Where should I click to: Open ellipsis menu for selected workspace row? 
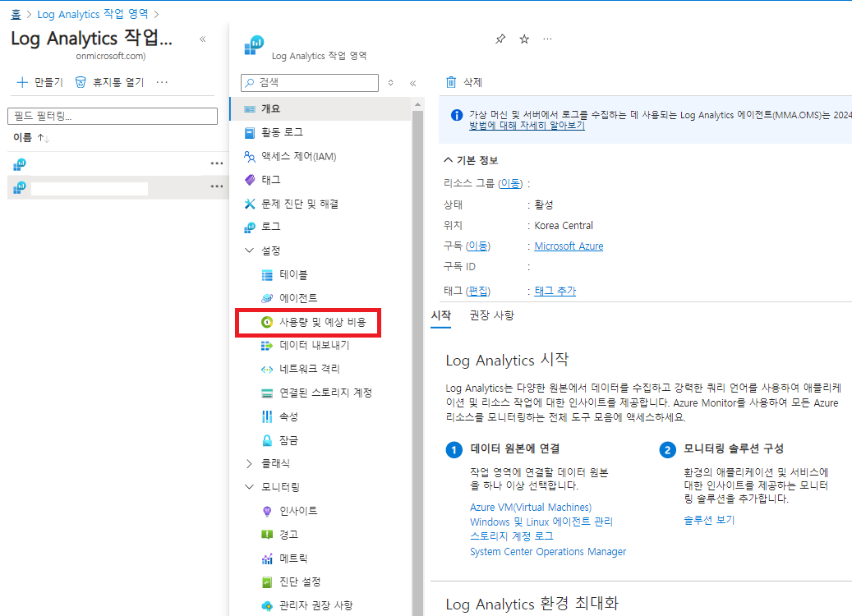tap(217, 186)
